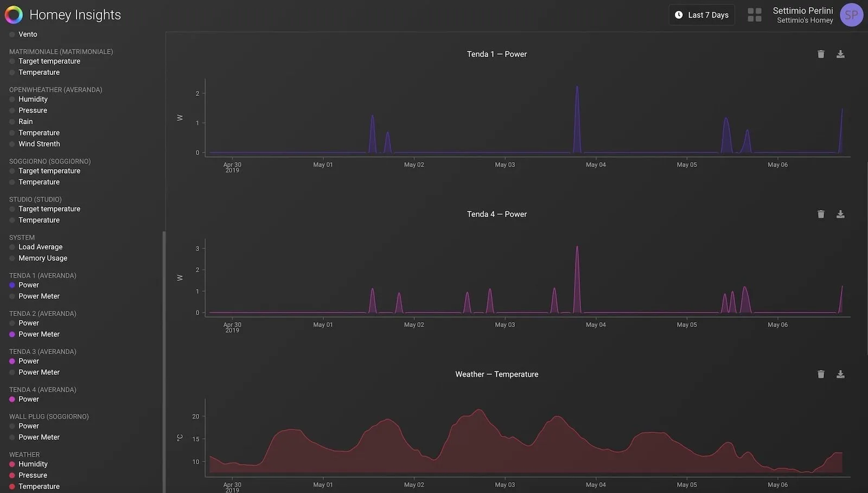This screenshot has height=493, width=868.
Task: Disable Tenda 1 Power log
Action: coord(24,285)
